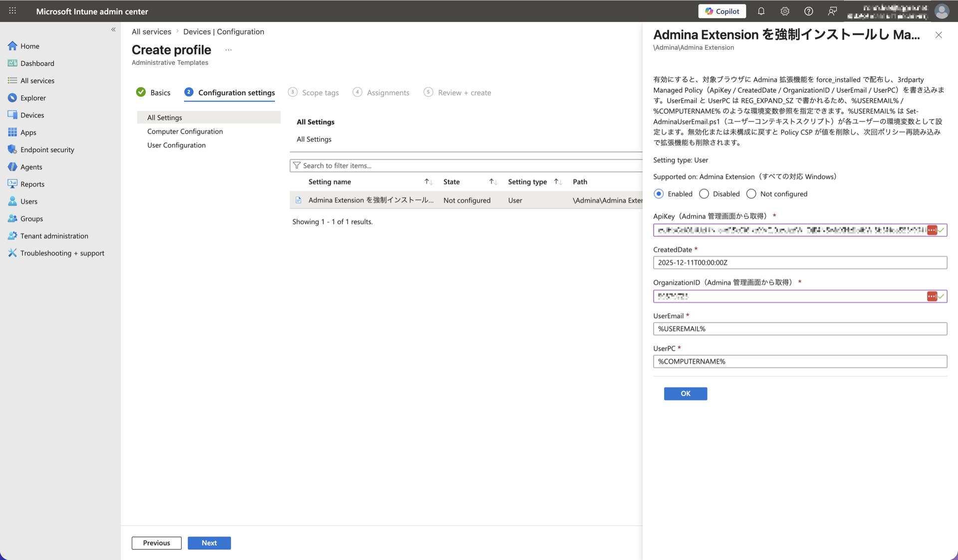Select Computer Configuration in settings tree
958x560 pixels.
[x=185, y=132]
